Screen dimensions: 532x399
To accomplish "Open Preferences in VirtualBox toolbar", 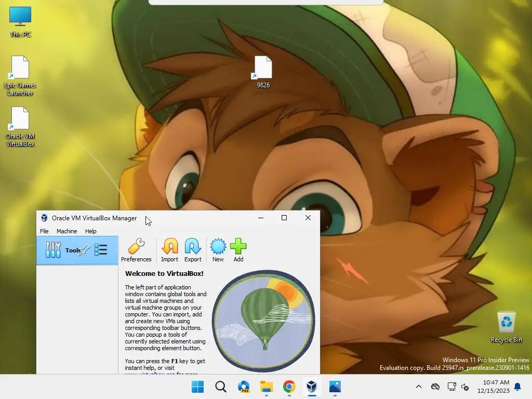I will pyautogui.click(x=136, y=250).
